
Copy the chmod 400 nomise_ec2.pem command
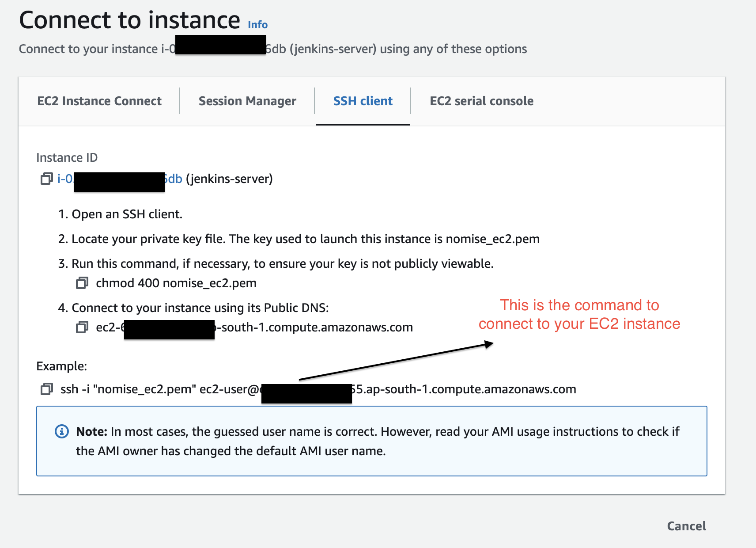82,282
